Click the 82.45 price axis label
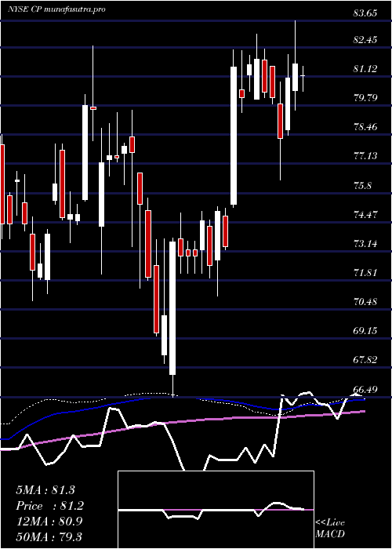This screenshot has height=549, width=392. coord(365,39)
